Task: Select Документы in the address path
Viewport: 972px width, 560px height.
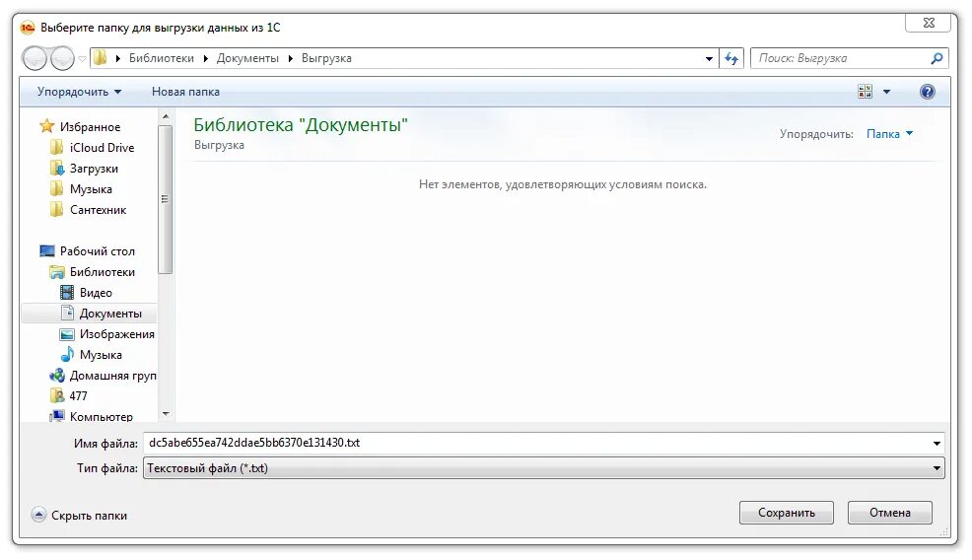Action: click(x=247, y=58)
